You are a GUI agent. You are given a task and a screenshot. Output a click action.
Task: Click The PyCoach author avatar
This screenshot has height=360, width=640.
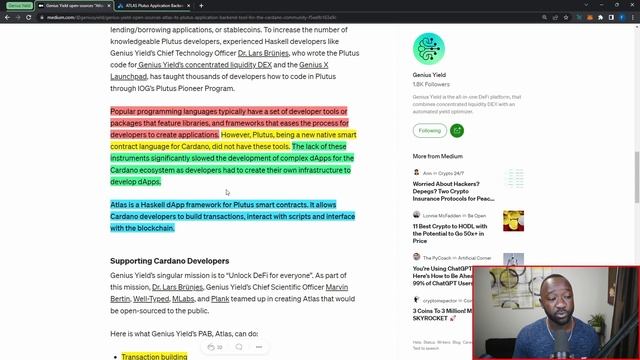click(x=416, y=257)
